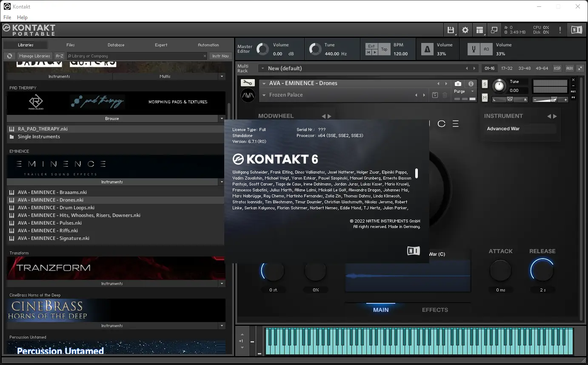Open the workspace view layout icon
The width and height of the screenshot is (588, 365).
point(479,30)
